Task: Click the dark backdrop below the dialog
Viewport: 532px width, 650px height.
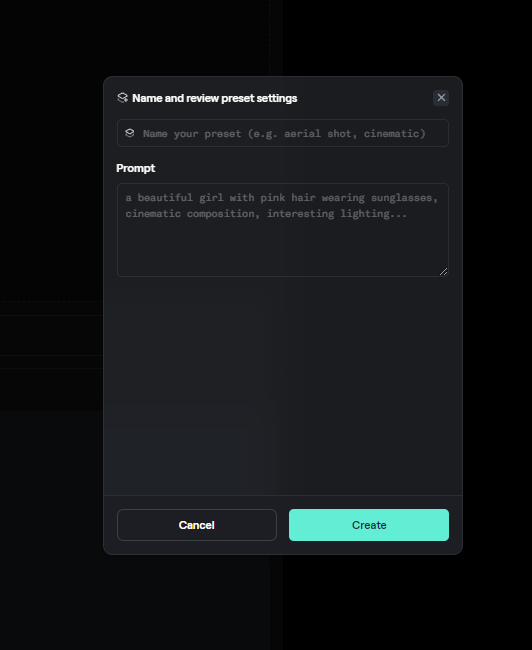Action: tap(283, 603)
